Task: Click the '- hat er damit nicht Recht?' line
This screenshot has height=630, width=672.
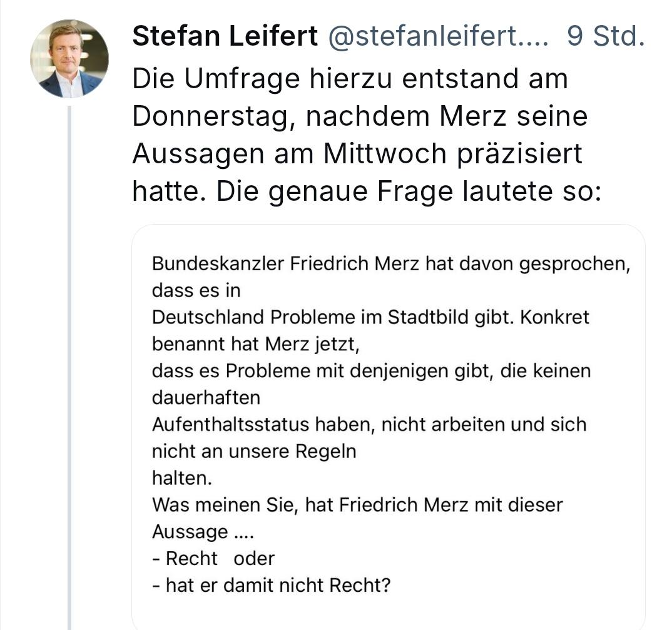Action: (x=272, y=586)
